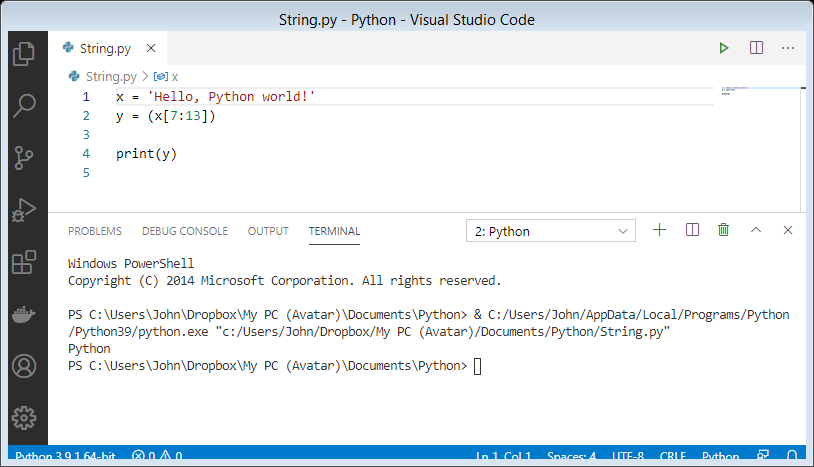Click String.py in the breadcrumb

(x=111, y=77)
